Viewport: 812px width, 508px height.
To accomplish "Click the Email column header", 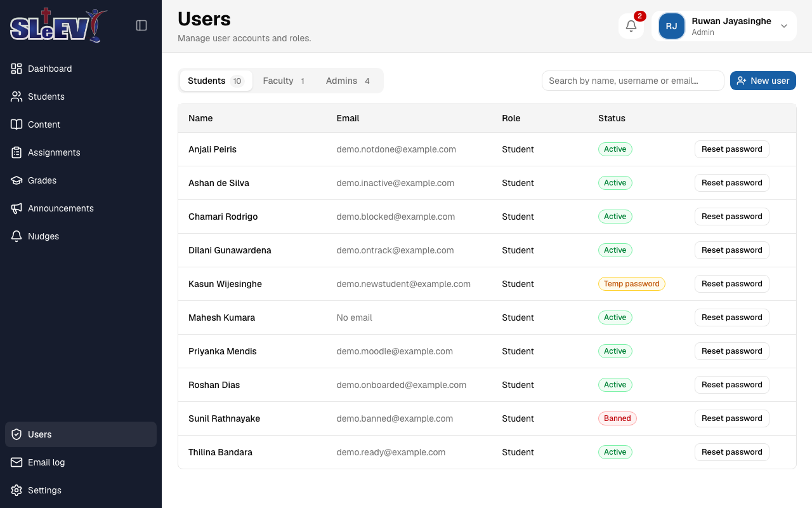I will coord(348,118).
